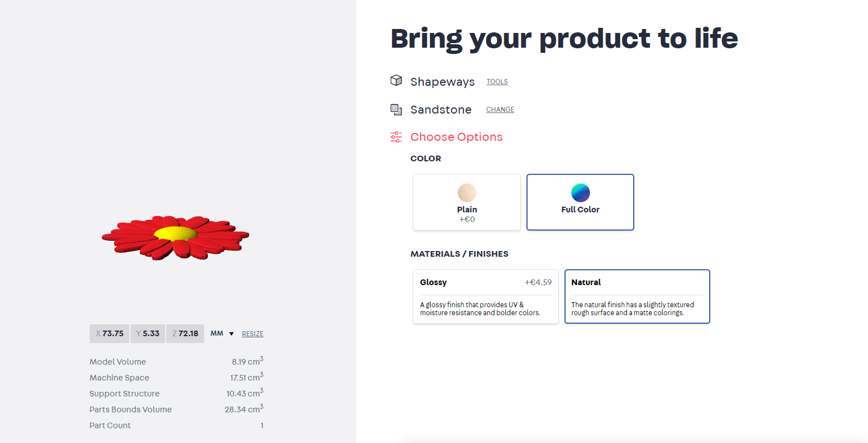Viewport: 868px width, 443px height.
Task: Click the Full Color gradient circle
Action: (x=580, y=193)
